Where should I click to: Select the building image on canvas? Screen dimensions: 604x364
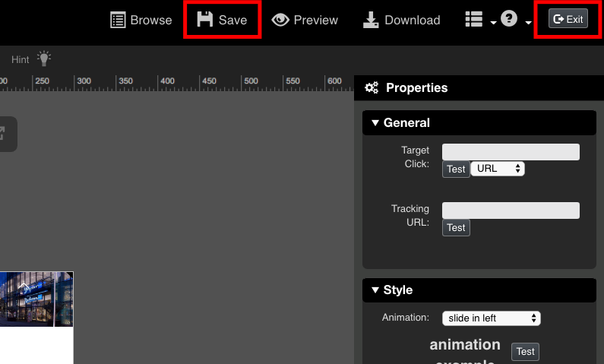(36, 299)
